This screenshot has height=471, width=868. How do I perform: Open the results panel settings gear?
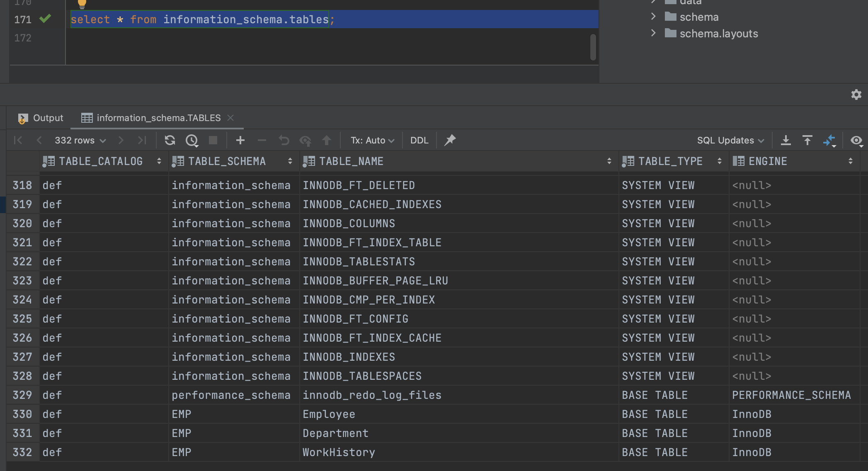point(856,95)
